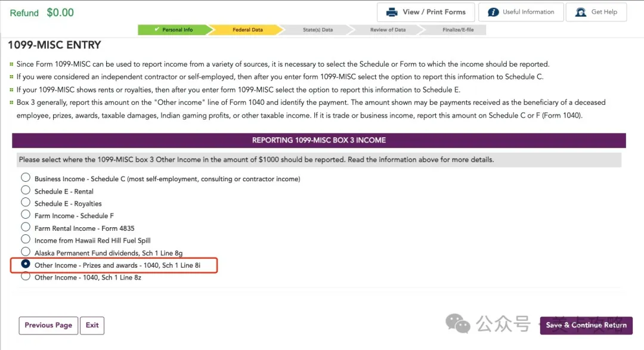Screen dimensions: 644x350
Task: Click Save & Continue Return
Action: (x=586, y=326)
